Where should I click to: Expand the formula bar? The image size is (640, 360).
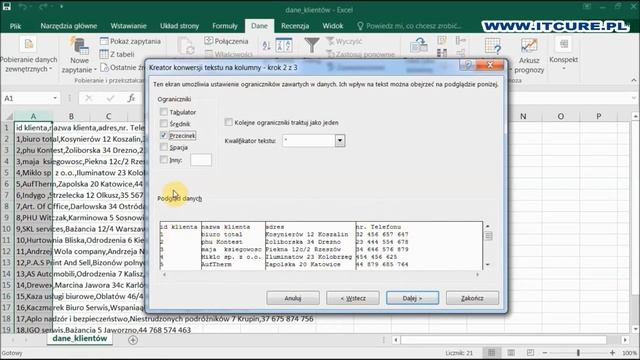click(x=633, y=98)
